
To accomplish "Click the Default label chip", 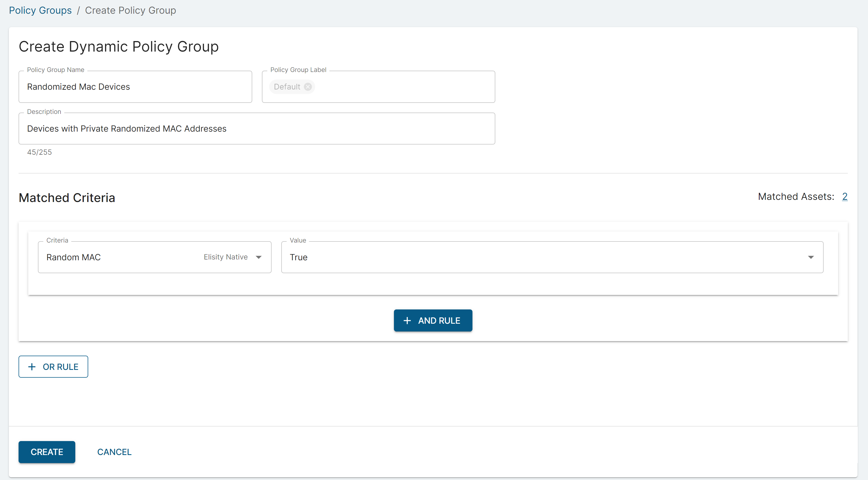I will [x=287, y=87].
